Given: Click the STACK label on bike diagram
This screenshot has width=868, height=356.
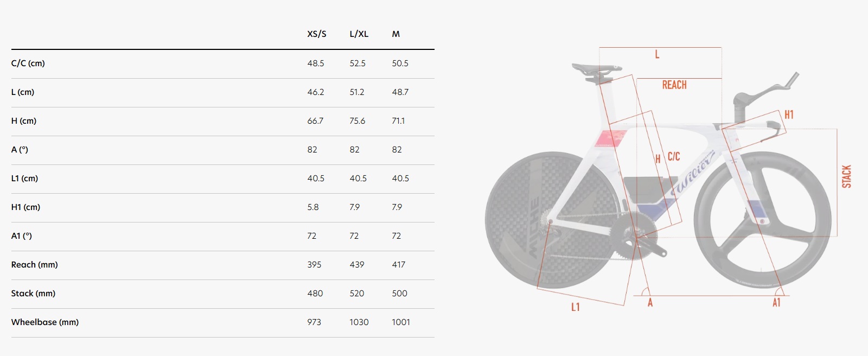Looking at the screenshot, I should coord(847,177).
